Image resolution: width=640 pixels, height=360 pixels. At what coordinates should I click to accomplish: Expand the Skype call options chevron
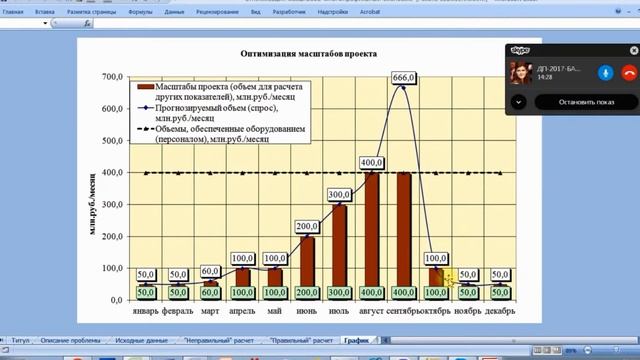[518, 102]
